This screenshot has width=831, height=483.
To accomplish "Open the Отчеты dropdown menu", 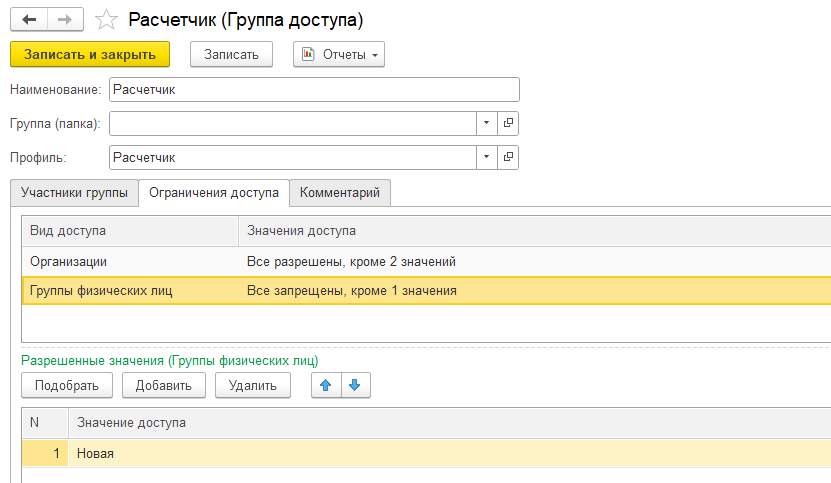I will pyautogui.click(x=338, y=55).
